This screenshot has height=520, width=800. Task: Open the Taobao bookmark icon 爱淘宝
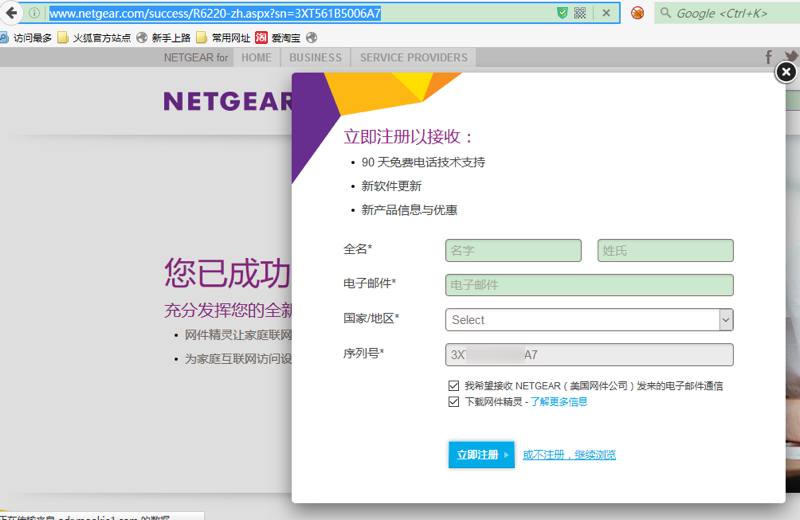click(x=278, y=38)
